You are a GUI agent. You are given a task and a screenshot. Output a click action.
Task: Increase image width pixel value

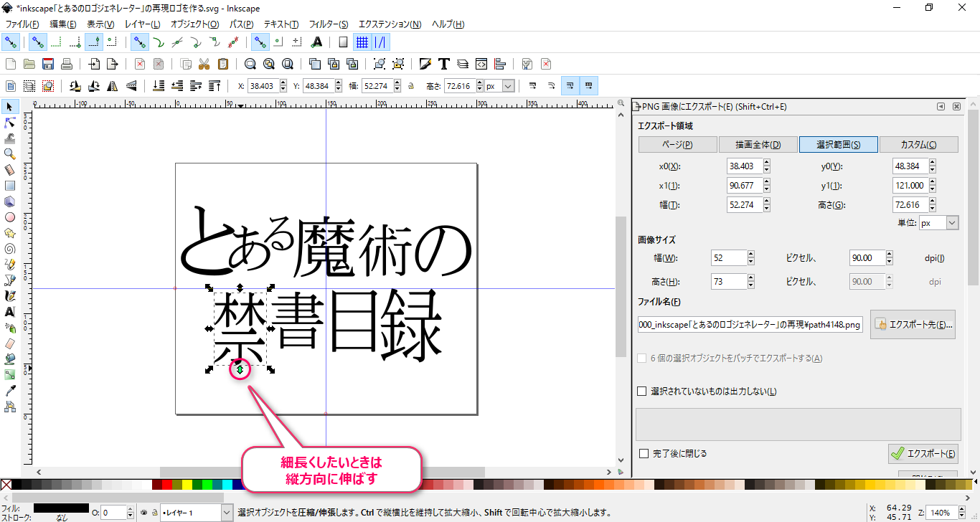tap(751, 255)
